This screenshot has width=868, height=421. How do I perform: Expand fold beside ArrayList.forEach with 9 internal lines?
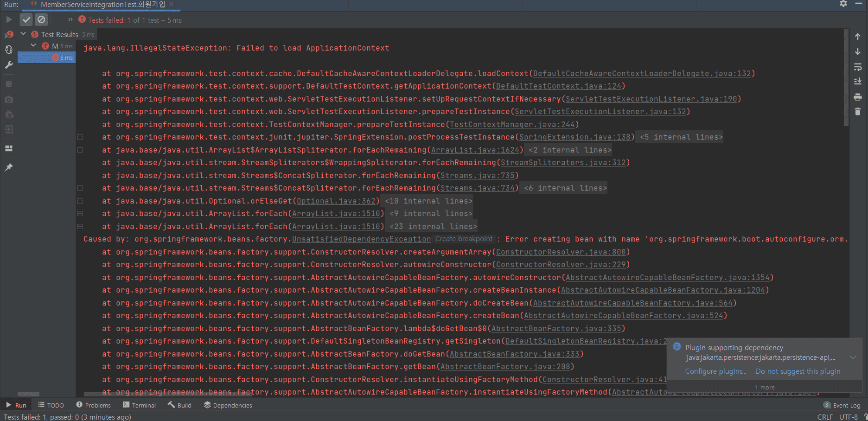(80, 214)
